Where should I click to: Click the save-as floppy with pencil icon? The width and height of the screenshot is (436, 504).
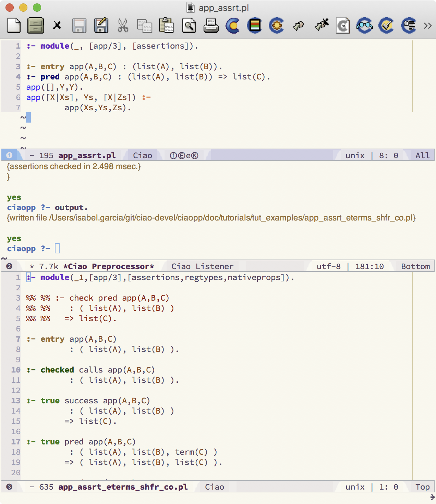[x=101, y=26]
